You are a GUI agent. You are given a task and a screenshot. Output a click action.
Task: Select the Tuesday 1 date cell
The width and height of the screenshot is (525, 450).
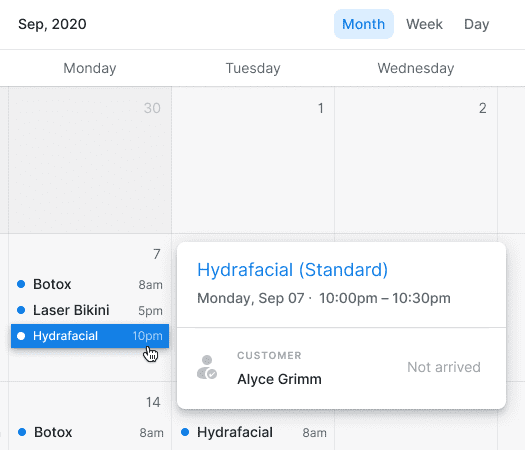click(x=253, y=160)
